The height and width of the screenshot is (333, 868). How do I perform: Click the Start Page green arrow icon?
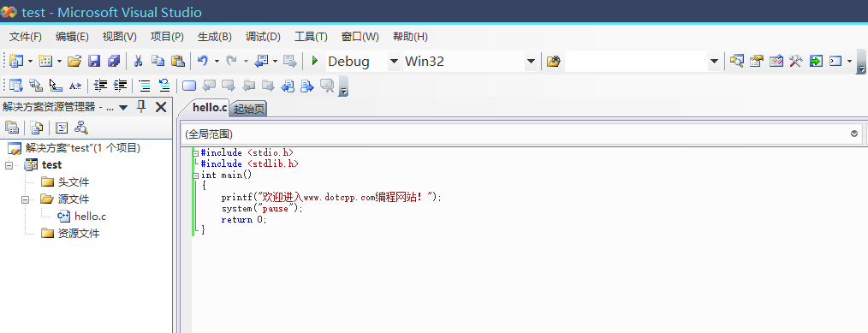816,61
